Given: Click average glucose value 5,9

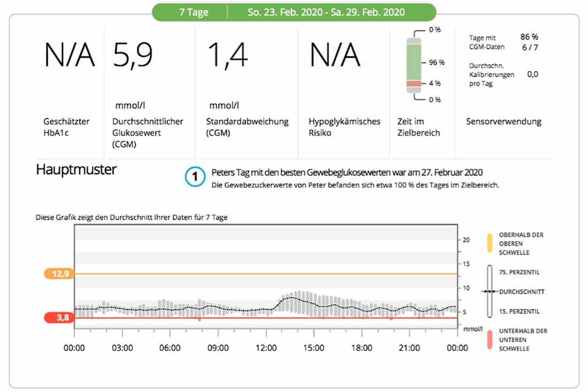Looking at the screenshot, I should click(x=133, y=55).
